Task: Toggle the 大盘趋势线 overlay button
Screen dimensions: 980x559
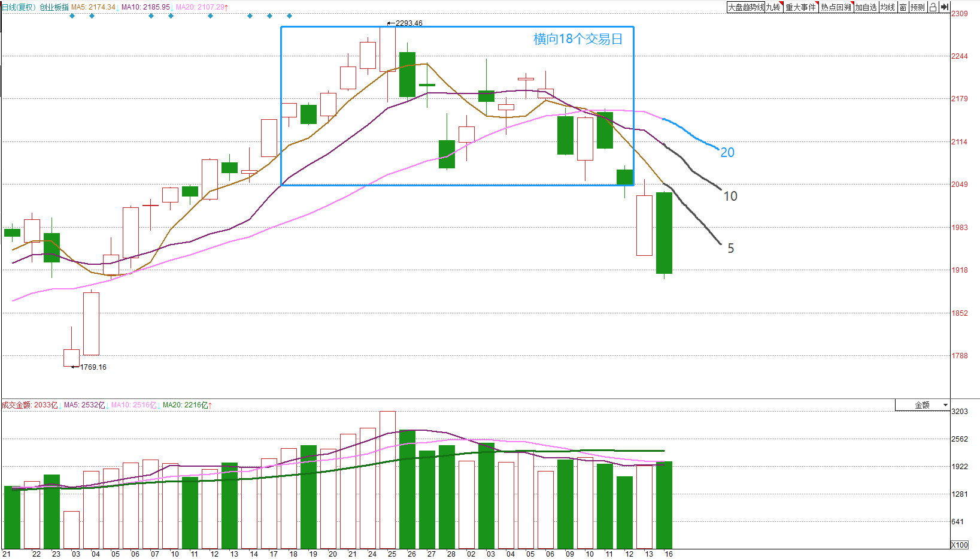Action: tap(746, 7)
